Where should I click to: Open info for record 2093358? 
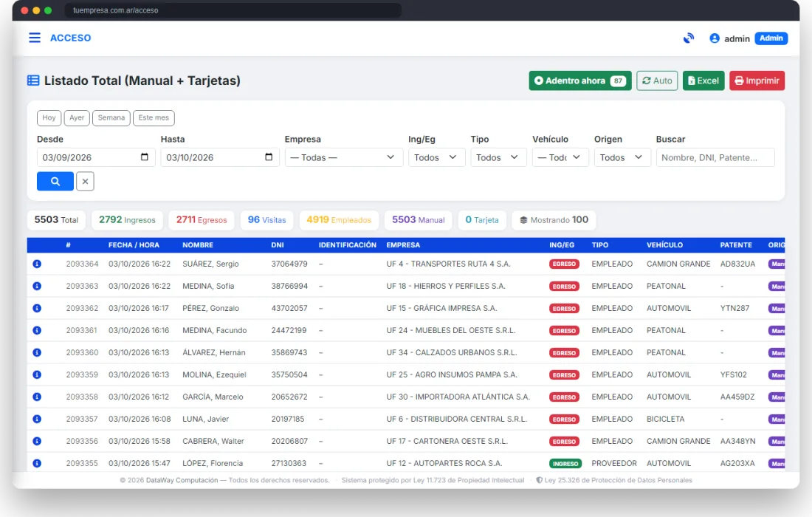coord(37,397)
